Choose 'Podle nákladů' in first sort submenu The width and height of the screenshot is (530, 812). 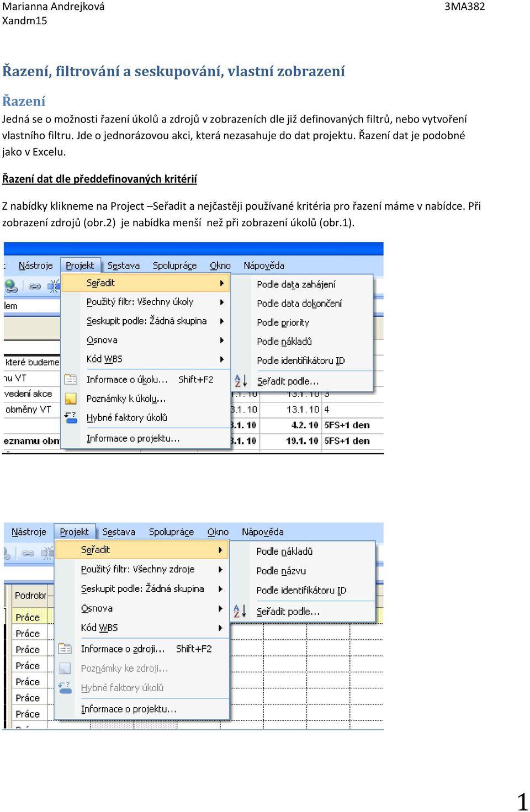[x=284, y=341]
